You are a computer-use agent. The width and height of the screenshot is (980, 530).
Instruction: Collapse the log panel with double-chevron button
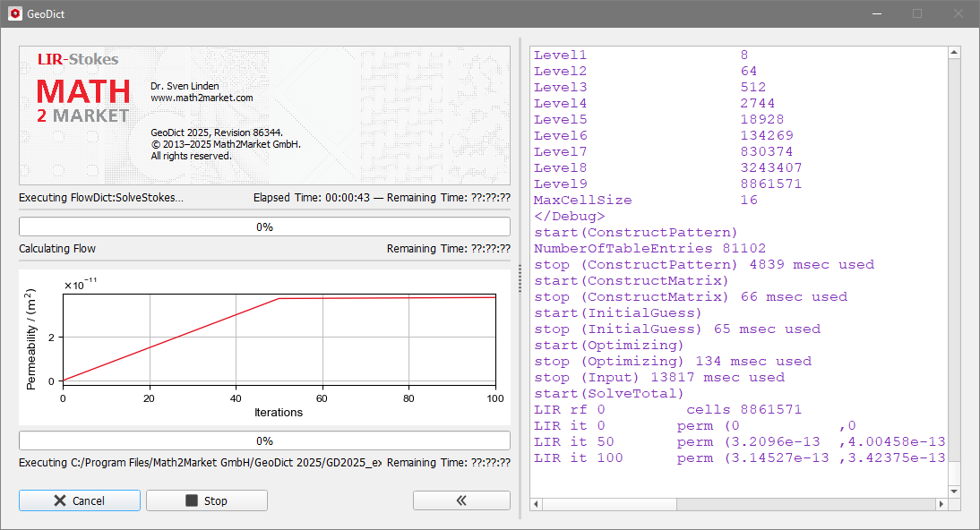click(461, 500)
